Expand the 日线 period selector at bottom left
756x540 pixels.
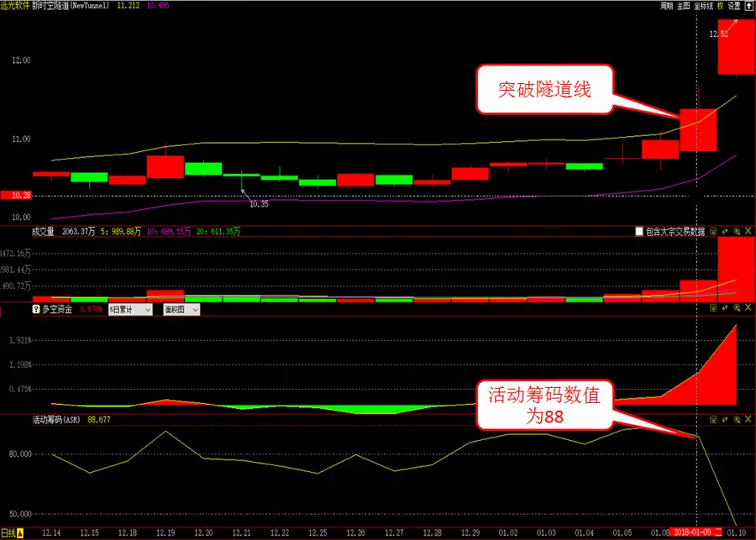coord(12,533)
